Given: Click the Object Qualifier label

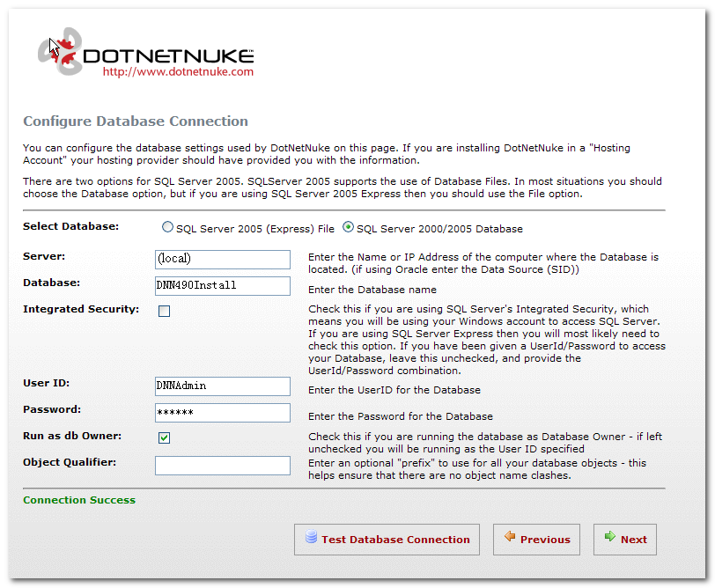Looking at the screenshot, I should coord(70,462).
